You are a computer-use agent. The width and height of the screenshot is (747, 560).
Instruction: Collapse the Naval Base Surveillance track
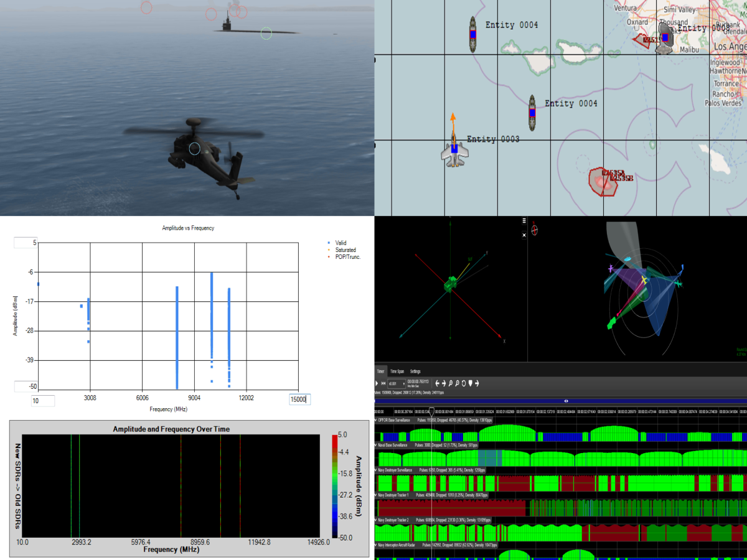(x=375, y=446)
